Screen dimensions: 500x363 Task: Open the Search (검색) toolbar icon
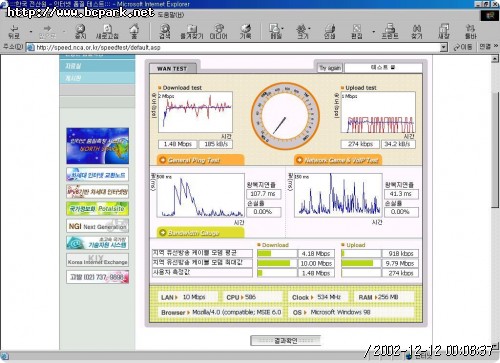(x=165, y=31)
